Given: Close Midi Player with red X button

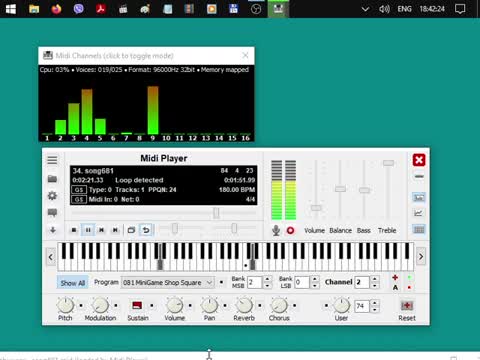Looking at the screenshot, I should pos(419,160).
